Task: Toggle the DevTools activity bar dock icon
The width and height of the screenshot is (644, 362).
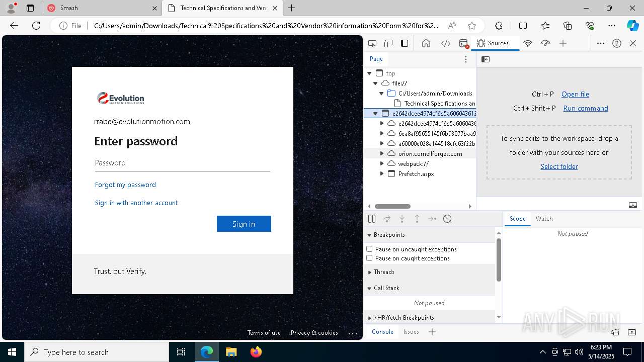Action: 405,43
